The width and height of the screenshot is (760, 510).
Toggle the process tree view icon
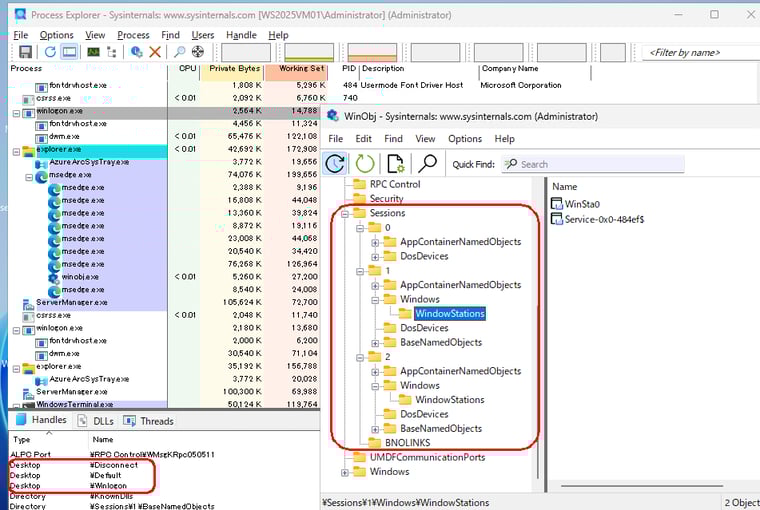(111, 52)
